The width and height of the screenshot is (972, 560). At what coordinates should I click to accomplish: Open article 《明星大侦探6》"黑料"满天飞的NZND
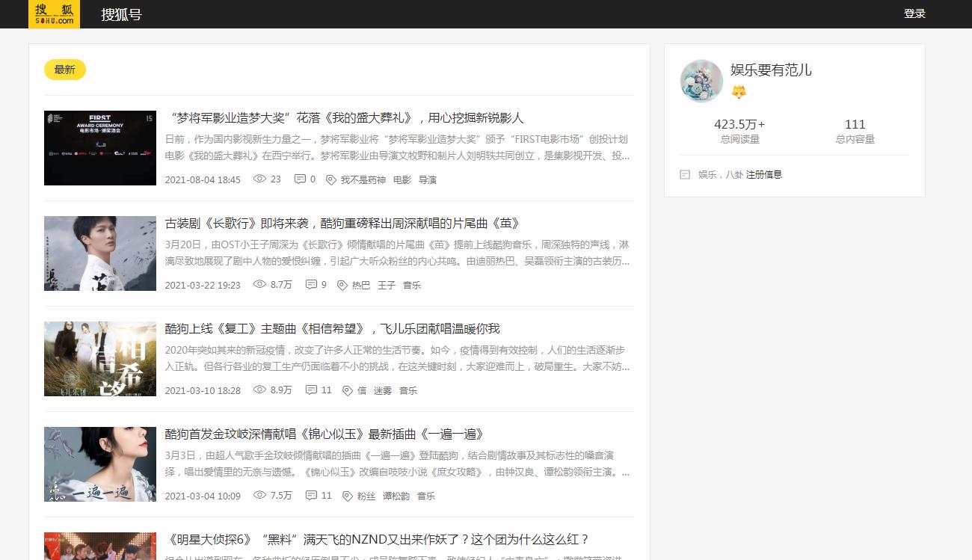[x=378, y=539]
